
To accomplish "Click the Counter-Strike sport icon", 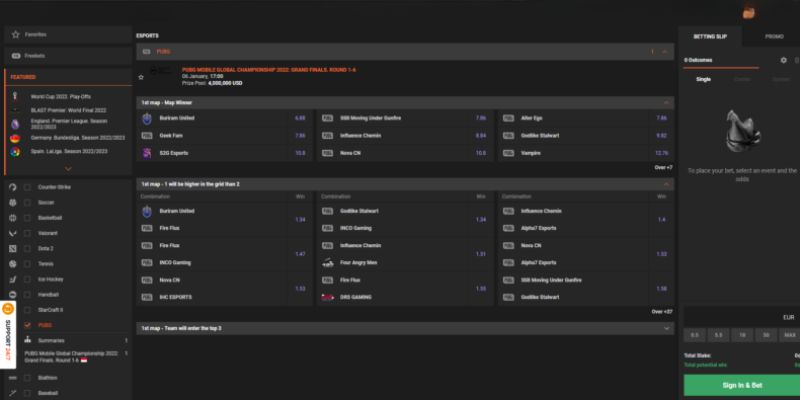I will tap(13, 187).
